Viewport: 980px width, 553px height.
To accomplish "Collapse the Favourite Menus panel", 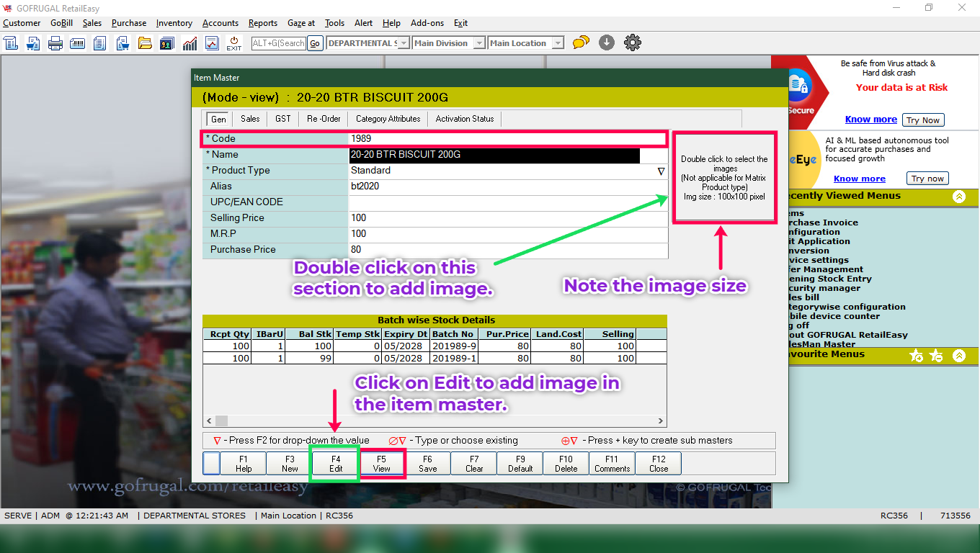I will tap(958, 356).
